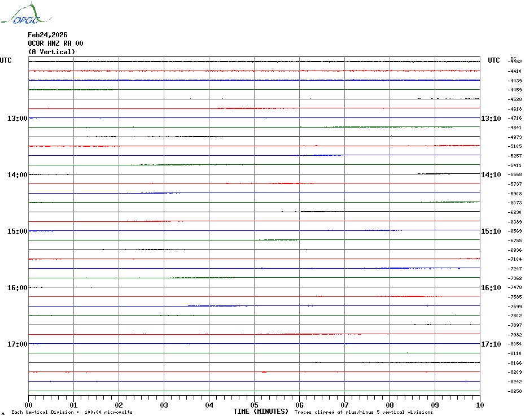Click the 05 minute tick label
The height and width of the screenshot is (420, 525).
[x=254, y=405]
